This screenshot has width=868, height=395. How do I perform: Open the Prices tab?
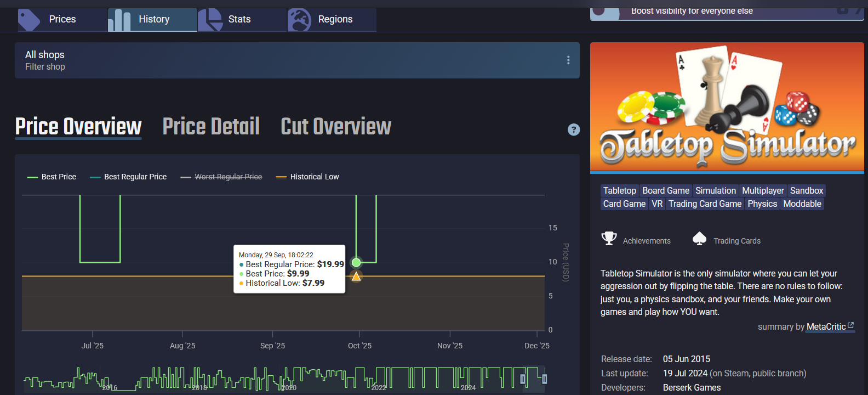(x=62, y=20)
